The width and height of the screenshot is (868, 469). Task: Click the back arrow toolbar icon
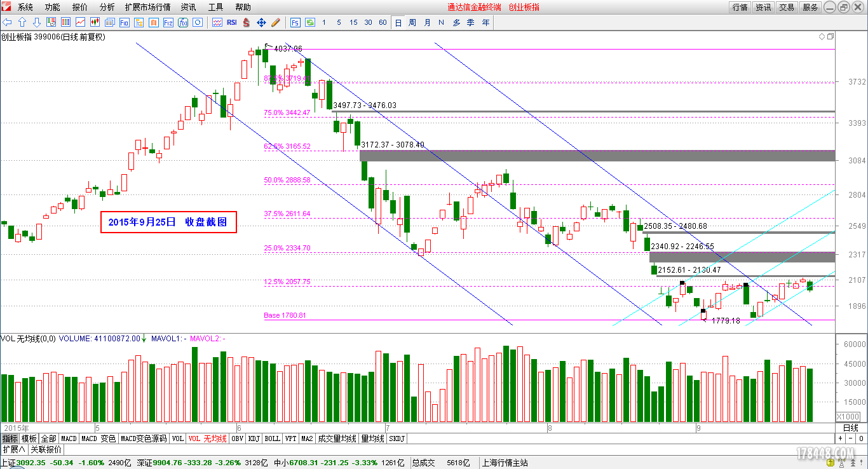point(7,22)
